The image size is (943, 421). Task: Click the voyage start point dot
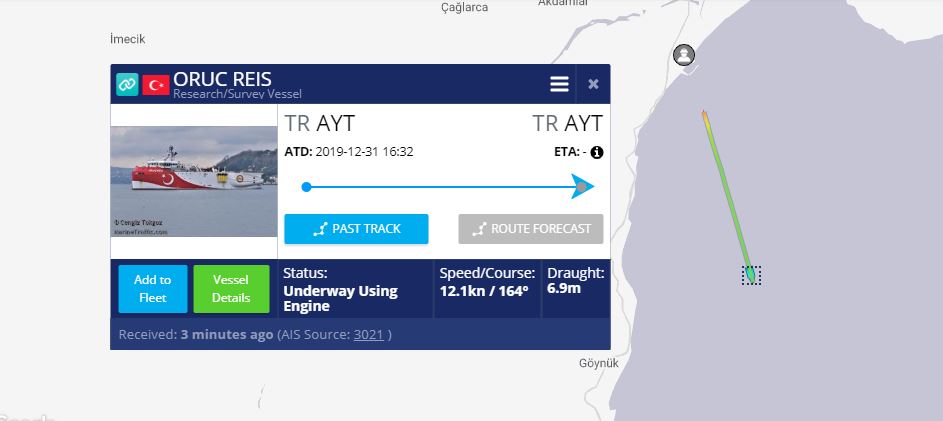point(306,187)
